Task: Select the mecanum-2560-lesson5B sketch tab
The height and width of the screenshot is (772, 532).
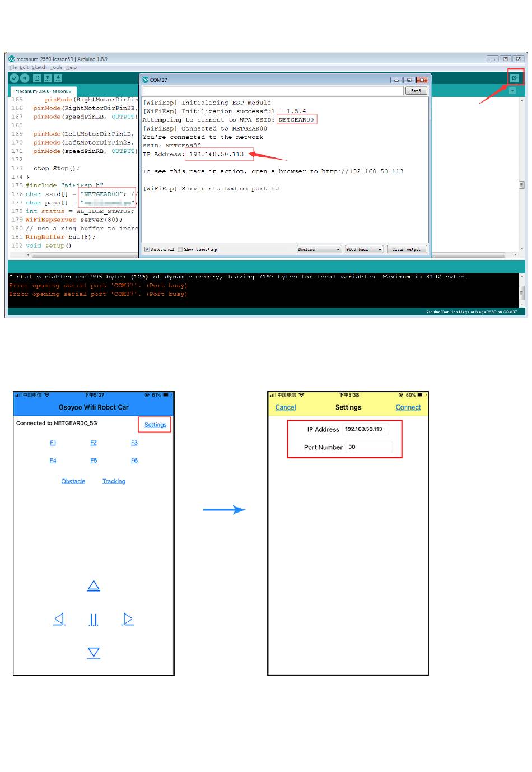Action: (43, 91)
